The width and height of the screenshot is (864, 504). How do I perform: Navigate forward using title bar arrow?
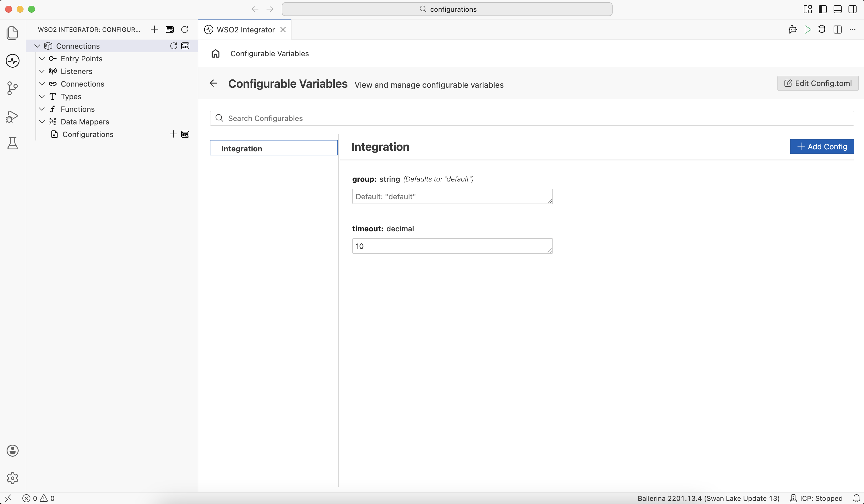270,9
